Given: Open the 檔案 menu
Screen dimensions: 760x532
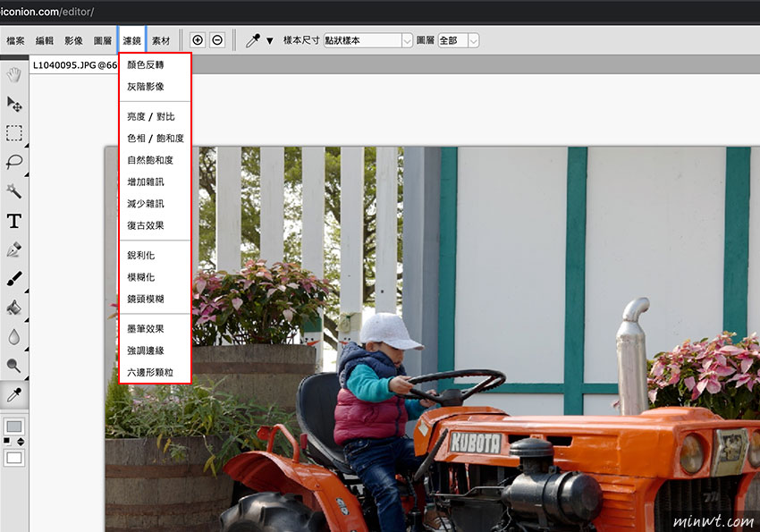Looking at the screenshot, I should point(15,41).
